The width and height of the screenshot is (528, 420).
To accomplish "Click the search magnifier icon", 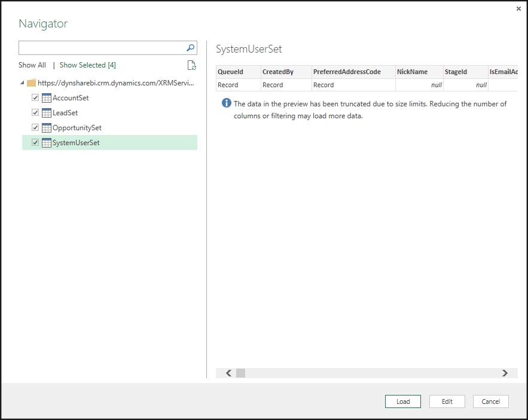I will (x=190, y=48).
